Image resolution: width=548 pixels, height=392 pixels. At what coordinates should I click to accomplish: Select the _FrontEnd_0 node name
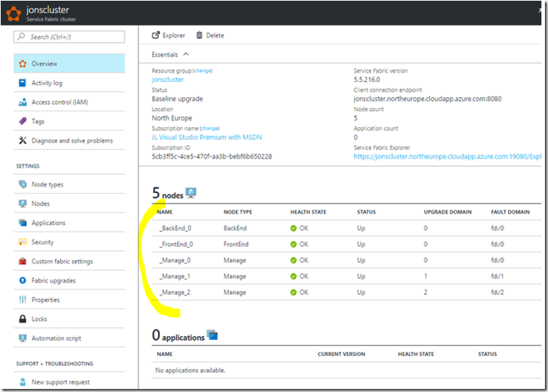click(176, 244)
